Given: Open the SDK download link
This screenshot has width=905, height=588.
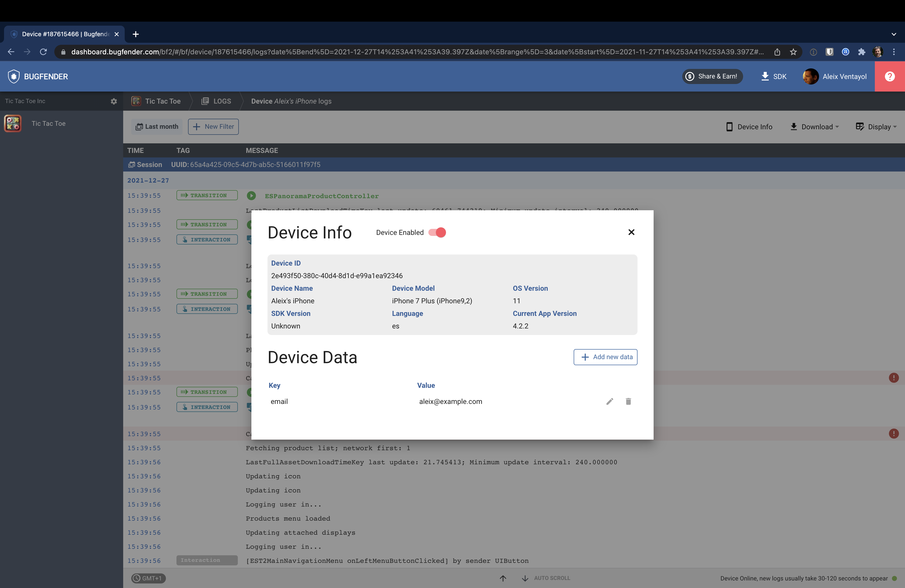Looking at the screenshot, I should pos(774,76).
